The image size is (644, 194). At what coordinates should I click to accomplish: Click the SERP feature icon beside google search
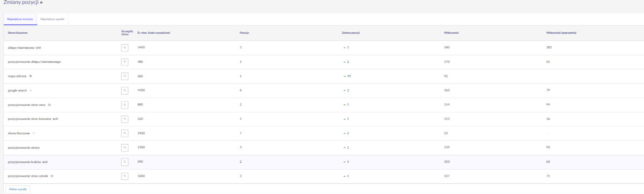tap(31, 90)
